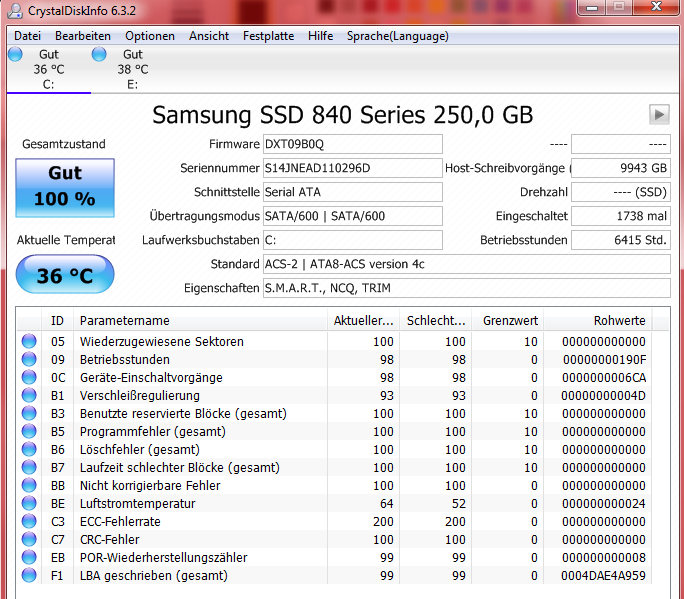The width and height of the screenshot is (684, 599).
Task: Click the Firmware field DXT09B0Q
Action: pyautogui.click(x=352, y=144)
